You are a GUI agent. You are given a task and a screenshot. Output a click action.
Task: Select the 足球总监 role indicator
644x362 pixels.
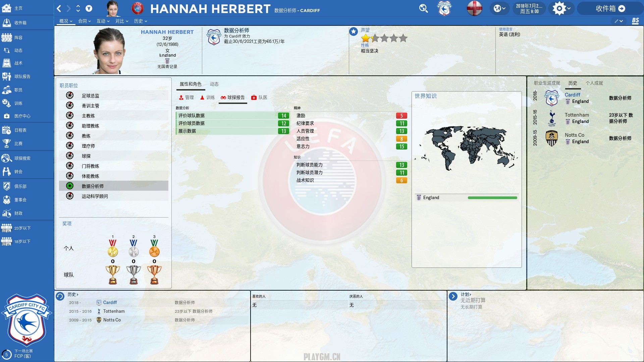coord(70,96)
